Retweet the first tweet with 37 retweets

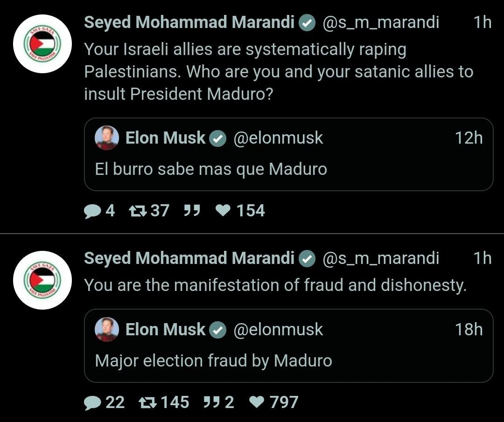[137, 211]
